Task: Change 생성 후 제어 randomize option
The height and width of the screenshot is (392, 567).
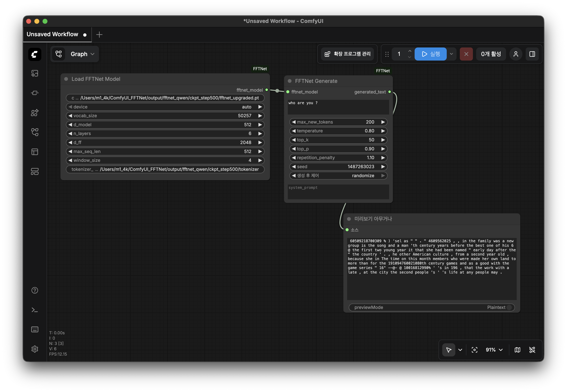Action: click(338, 176)
